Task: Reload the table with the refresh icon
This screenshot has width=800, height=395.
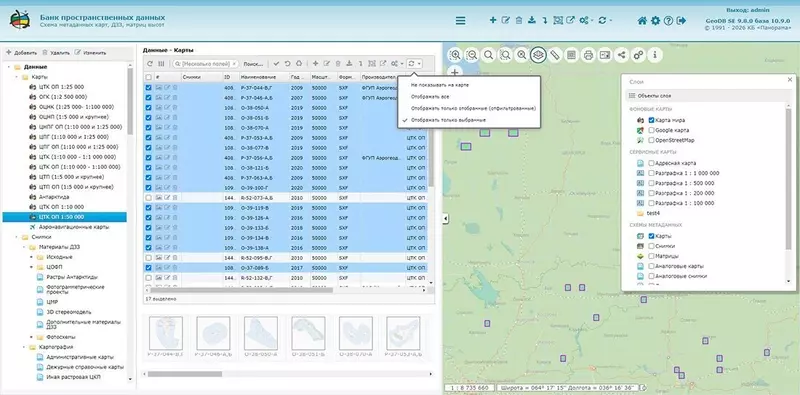Action: pyautogui.click(x=150, y=63)
